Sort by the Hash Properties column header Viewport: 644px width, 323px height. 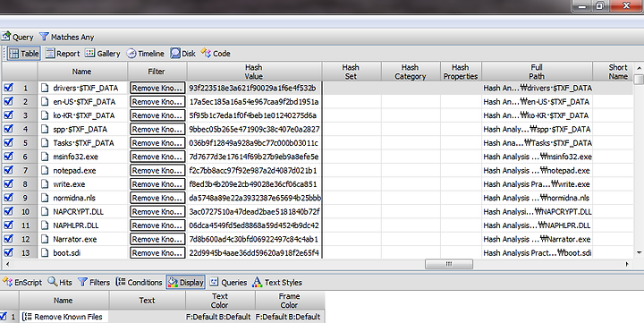click(461, 72)
